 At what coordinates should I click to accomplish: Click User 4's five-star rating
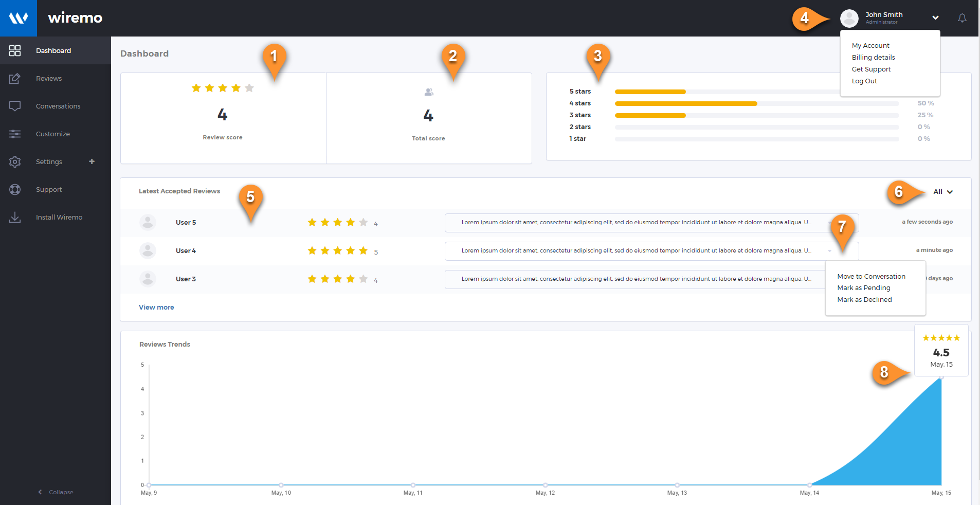tap(337, 250)
